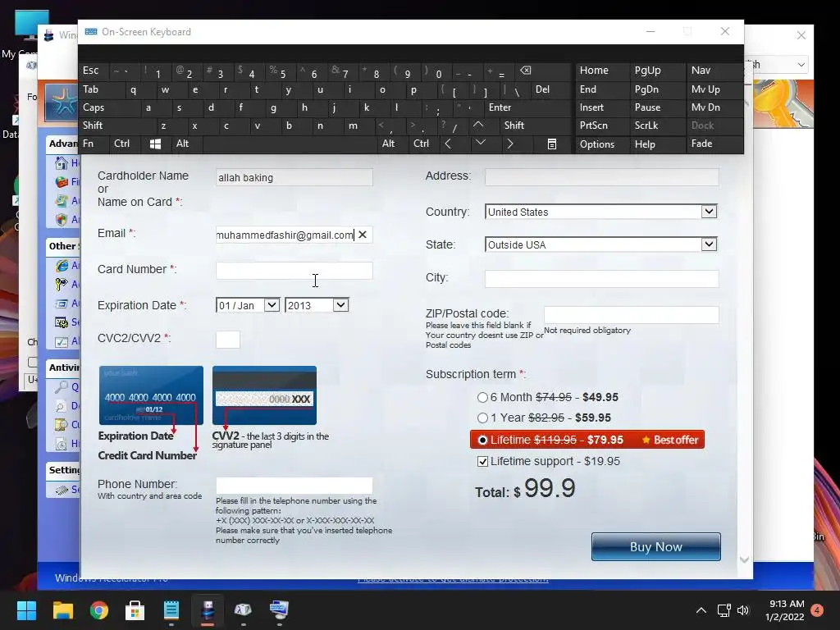840x630 pixels.
Task: Clear the Email field with X icon
Action: click(363, 235)
